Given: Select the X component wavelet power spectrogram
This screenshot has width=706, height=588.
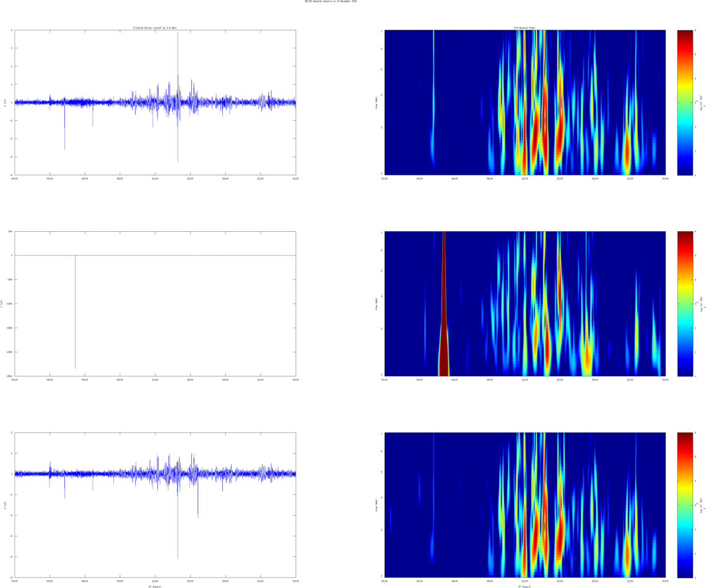Looking at the screenshot, I should (525, 103).
